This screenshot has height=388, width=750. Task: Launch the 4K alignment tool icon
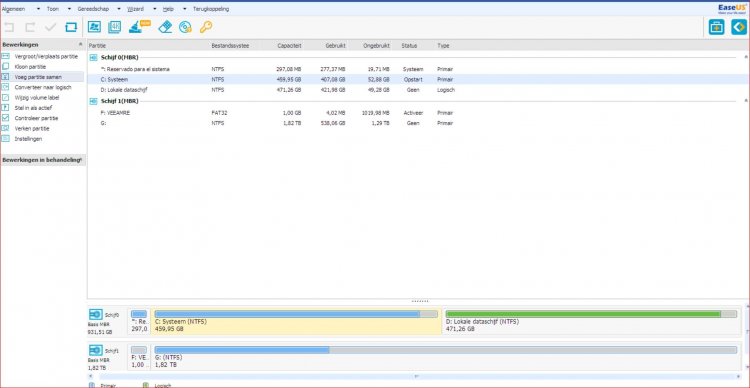pos(114,27)
